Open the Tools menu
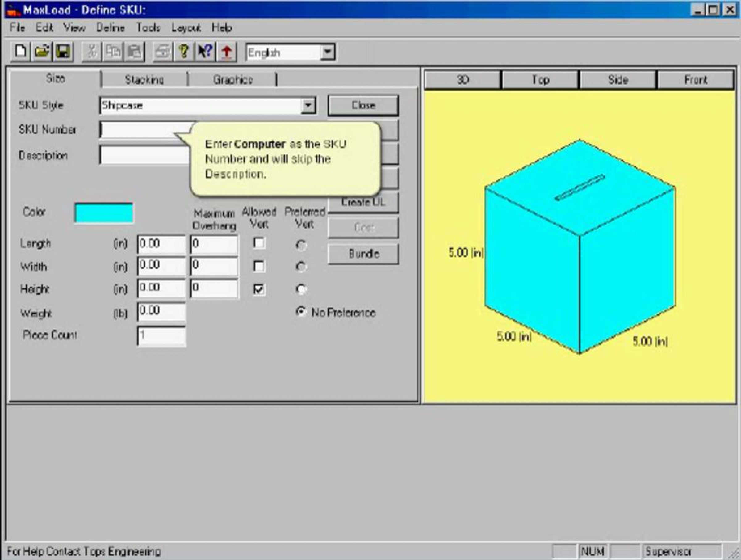Image resolution: width=741 pixels, height=560 pixels. [x=148, y=27]
